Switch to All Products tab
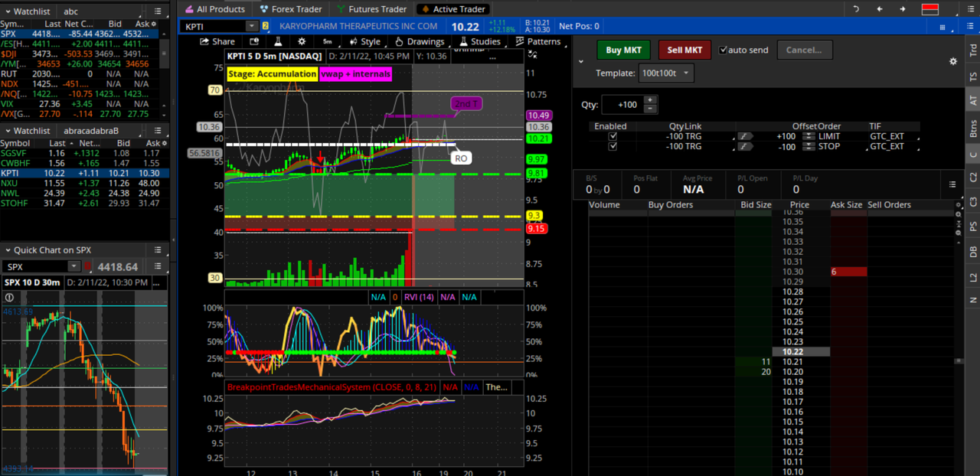Viewport: 980px width, 476px height. click(214, 9)
